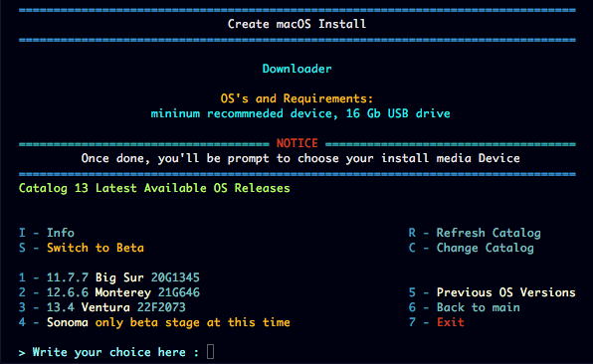Select option 1, 11.7.7 Big Sur
This screenshot has width=593, height=364.
[x=108, y=277]
